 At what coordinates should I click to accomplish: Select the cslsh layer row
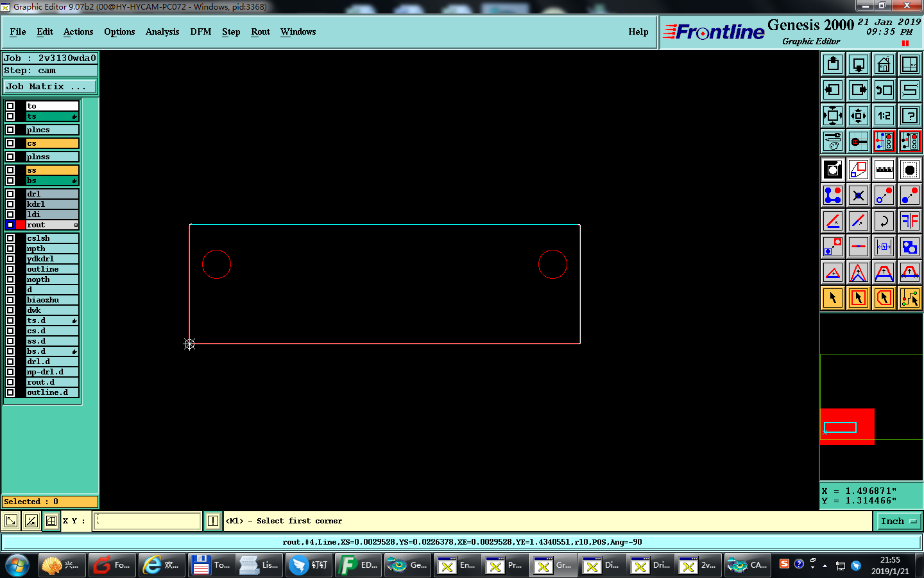[53, 238]
